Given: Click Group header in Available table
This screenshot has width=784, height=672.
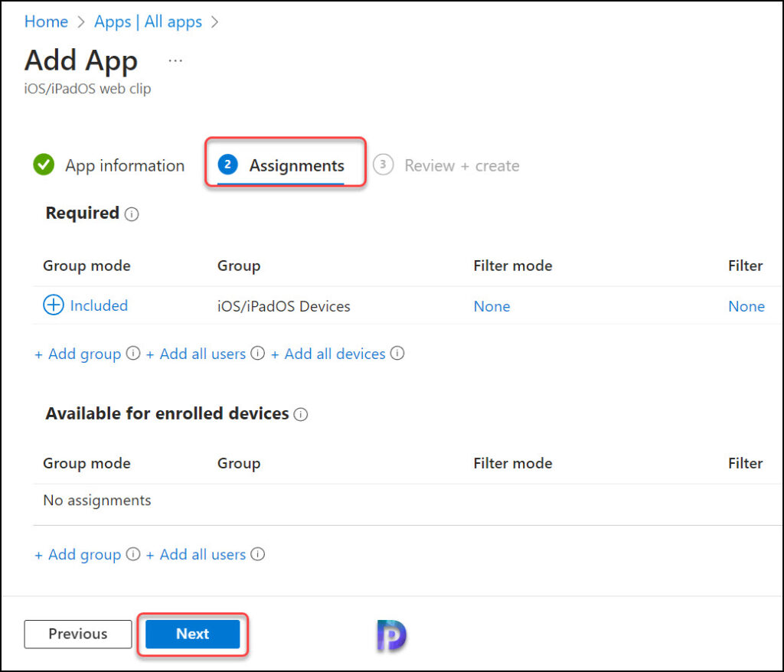Looking at the screenshot, I should (x=239, y=464).
